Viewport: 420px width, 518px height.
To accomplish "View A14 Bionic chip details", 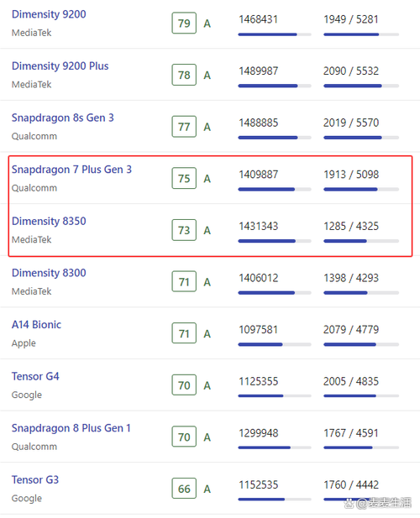I will point(36,325).
